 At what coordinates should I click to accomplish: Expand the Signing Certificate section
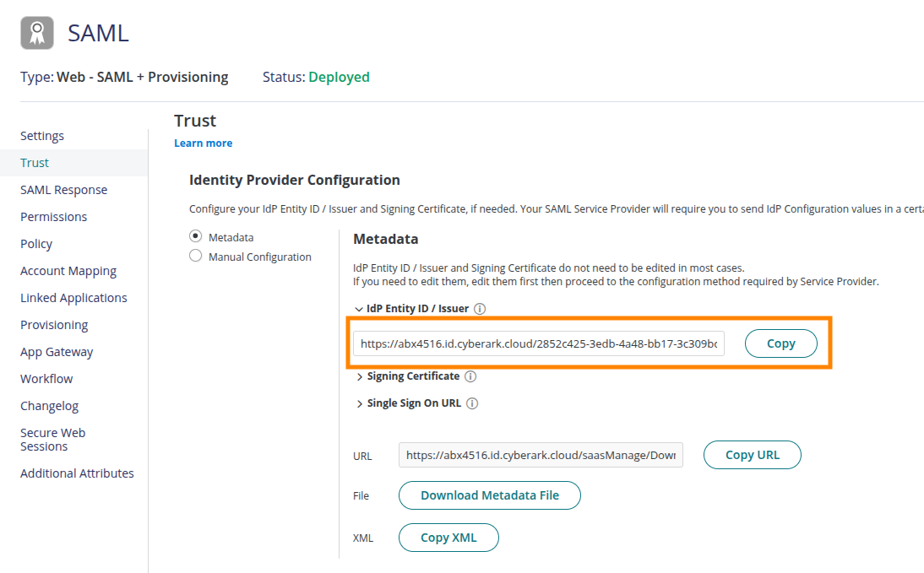click(x=360, y=376)
